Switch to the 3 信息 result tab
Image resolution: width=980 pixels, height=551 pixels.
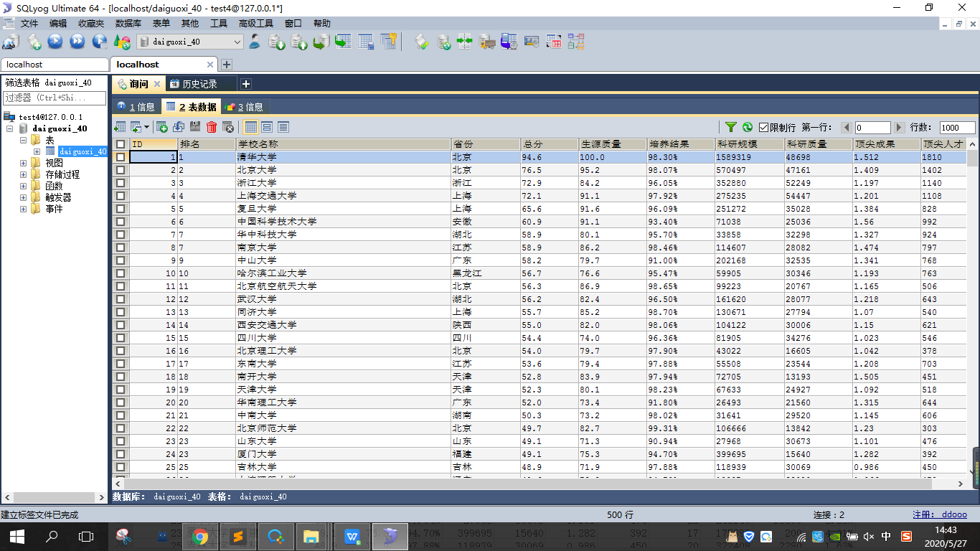(245, 107)
